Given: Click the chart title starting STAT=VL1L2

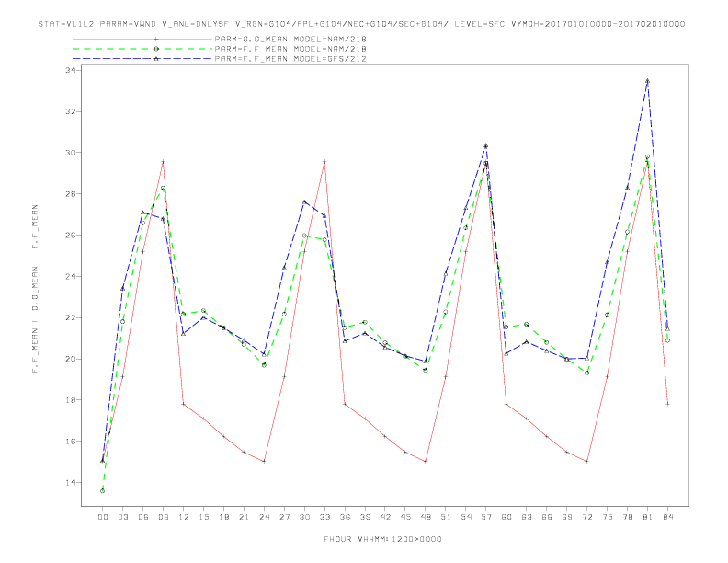Looking at the screenshot, I should pyautogui.click(x=361, y=24).
